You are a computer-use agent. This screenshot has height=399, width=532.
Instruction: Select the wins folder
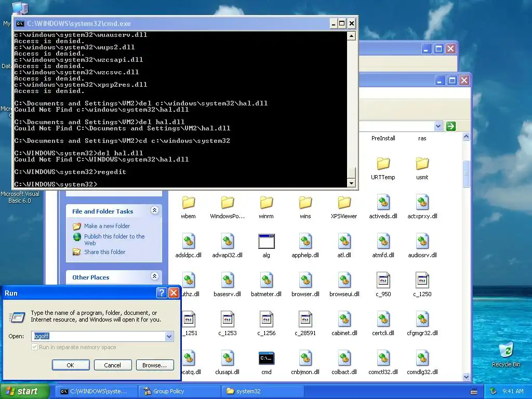pyautogui.click(x=305, y=203)
